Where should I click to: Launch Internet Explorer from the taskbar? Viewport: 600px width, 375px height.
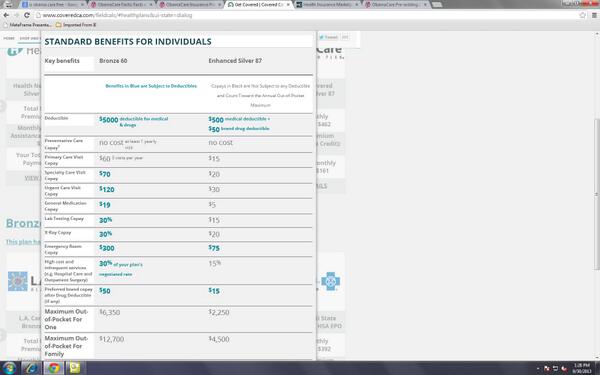pos(32,368)
